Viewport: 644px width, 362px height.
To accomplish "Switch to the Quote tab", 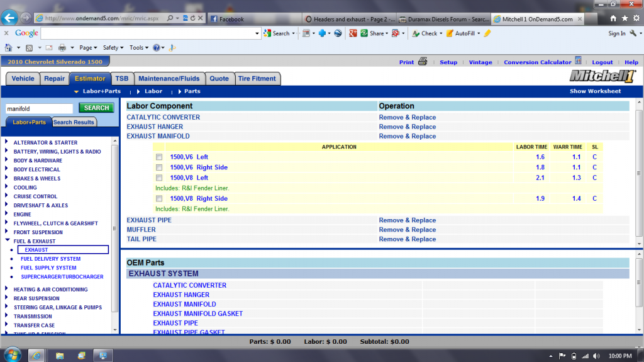I will (x=219, y=79).
